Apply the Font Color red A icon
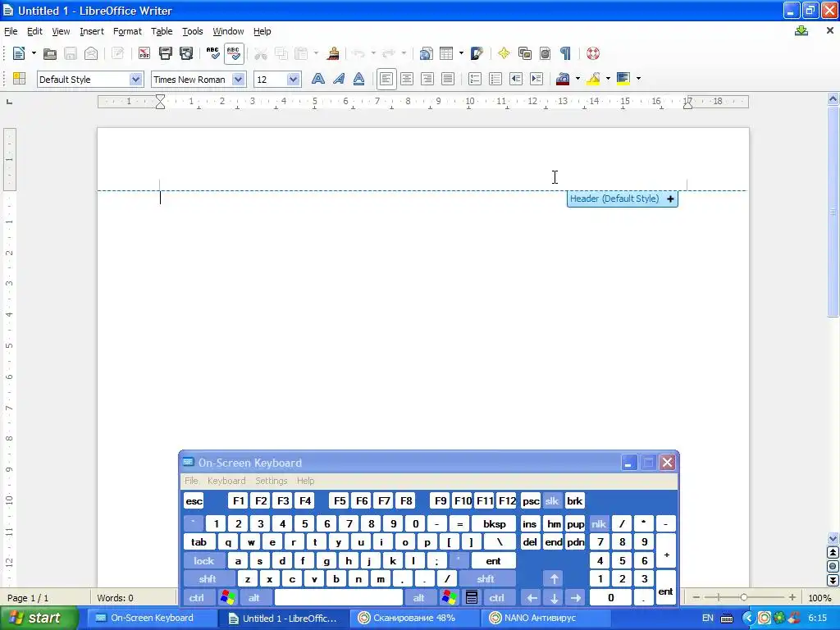This screenshot has width=840, height=630. 563,80
